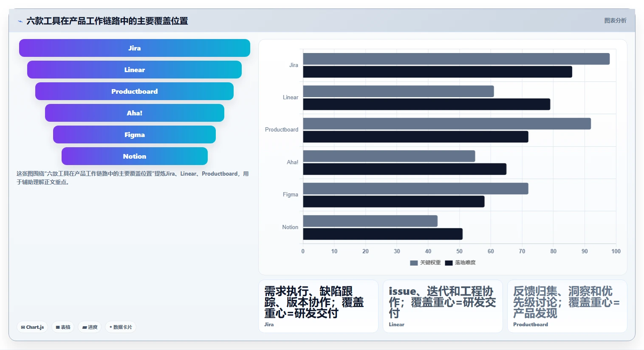Click the 数据卡片 tag chip
The image size is (644, 350).
click(x=121, y=327)
